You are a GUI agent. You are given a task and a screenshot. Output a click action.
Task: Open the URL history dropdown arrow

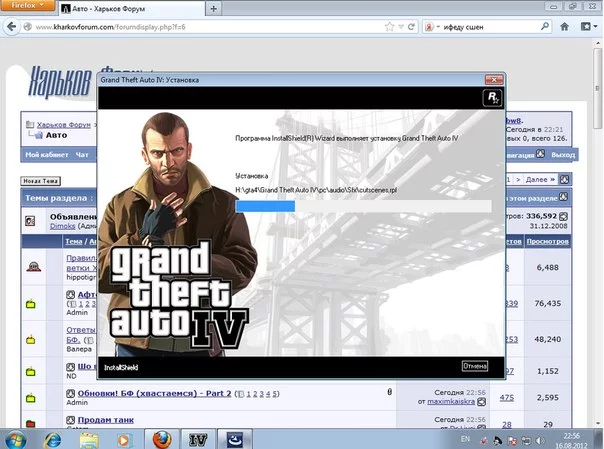401,27
